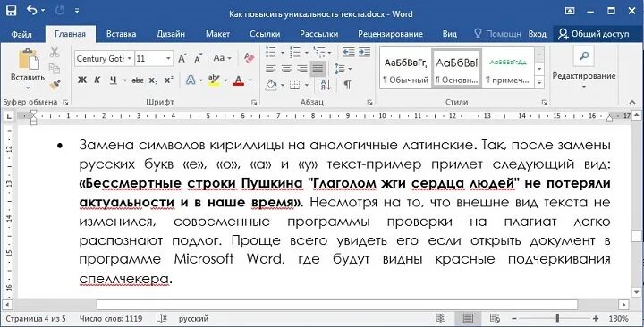Apply bulleted list
This screenshot has width=644, height=327.
[x=271, y=52]
